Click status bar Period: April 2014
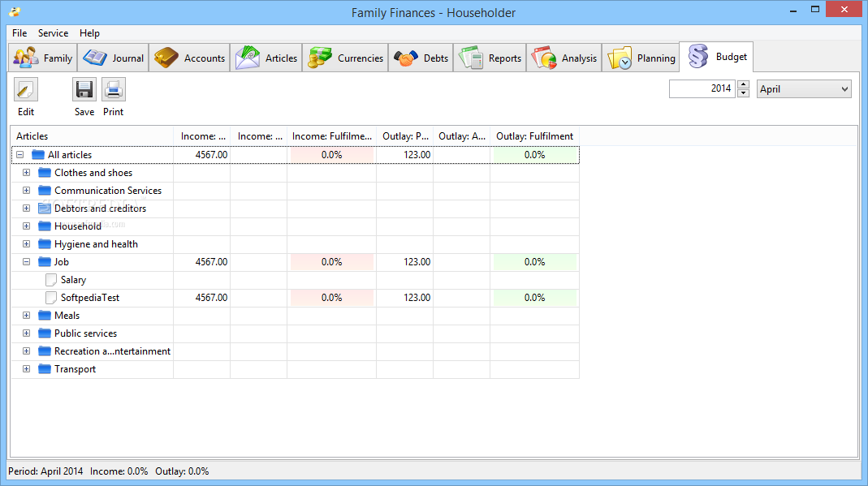 [x=45, y=471]
